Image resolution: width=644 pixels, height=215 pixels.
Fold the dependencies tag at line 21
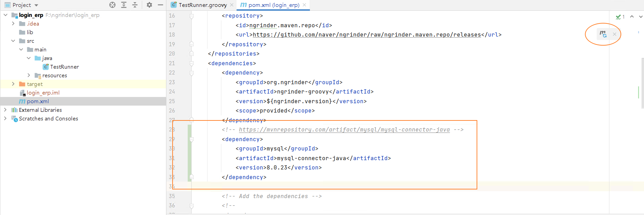[191, 63]
